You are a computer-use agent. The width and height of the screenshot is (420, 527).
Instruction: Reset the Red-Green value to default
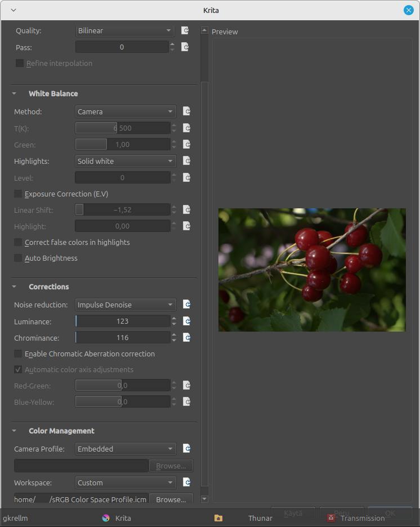click(x=187, y=385)
